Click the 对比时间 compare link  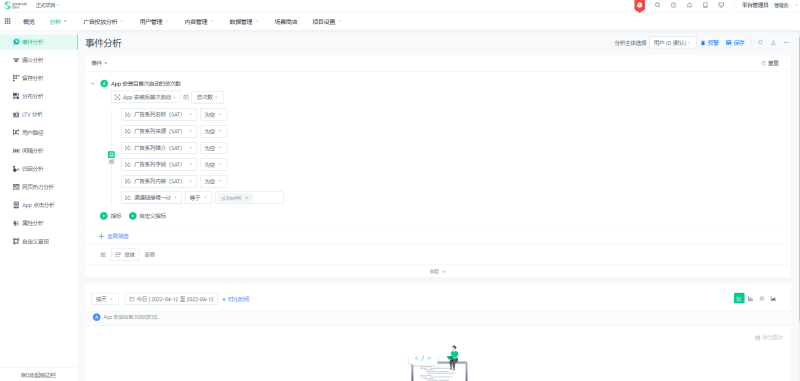click(236, 299)
